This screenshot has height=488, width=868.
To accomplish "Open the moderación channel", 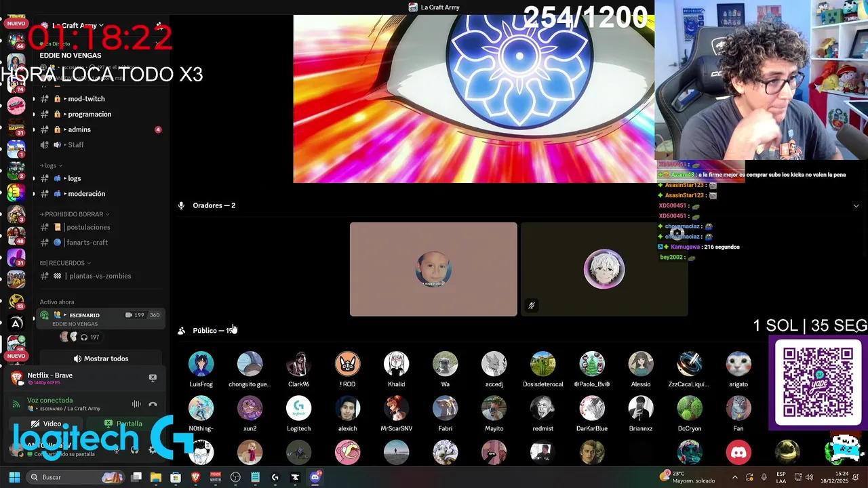I will [100, 194].
